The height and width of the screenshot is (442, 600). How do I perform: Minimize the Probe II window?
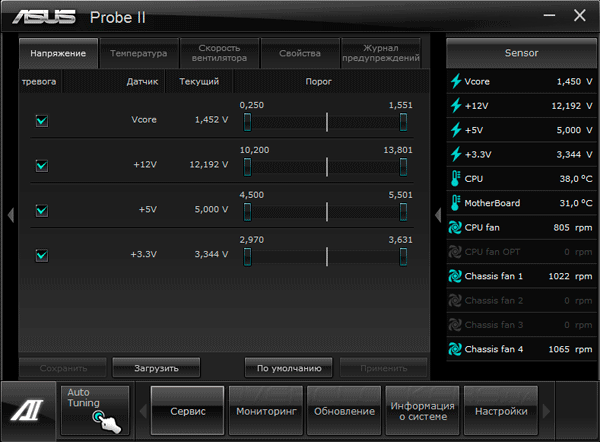549,15
